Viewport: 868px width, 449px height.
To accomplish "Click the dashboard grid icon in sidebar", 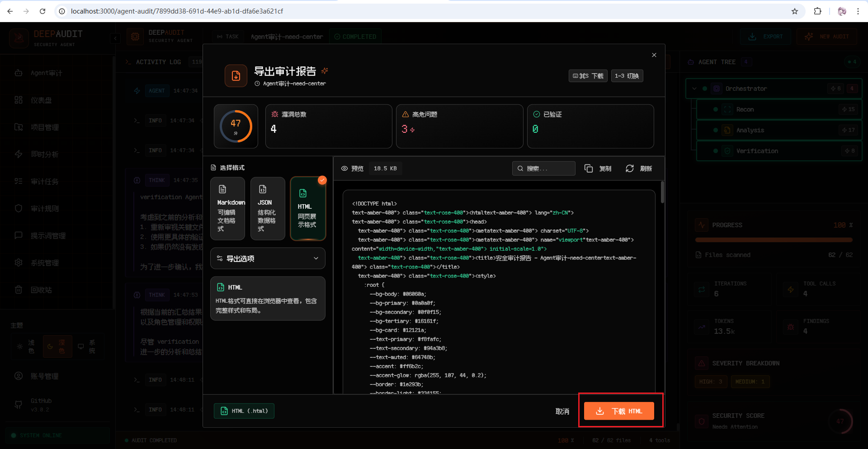I will tap(19, 100).
